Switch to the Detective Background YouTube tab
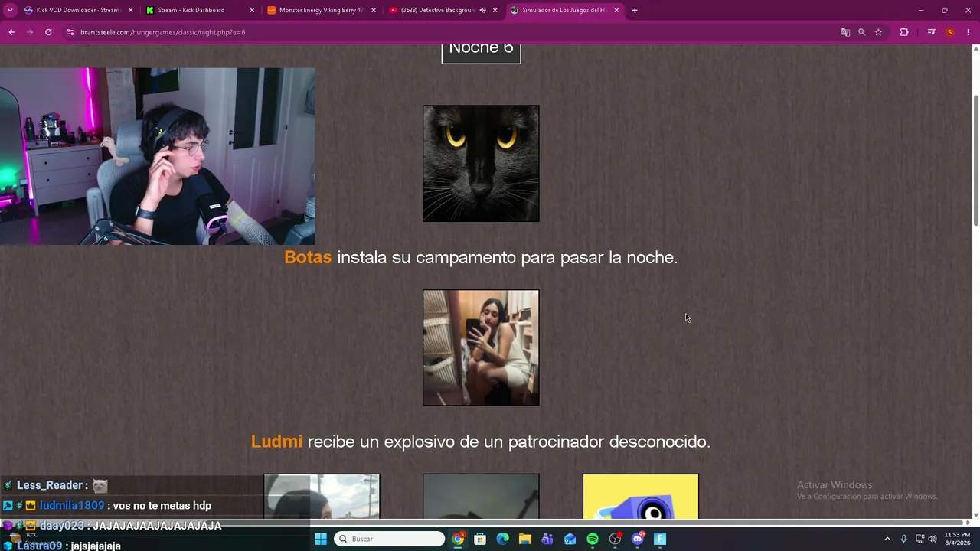 tap(443, 10)
